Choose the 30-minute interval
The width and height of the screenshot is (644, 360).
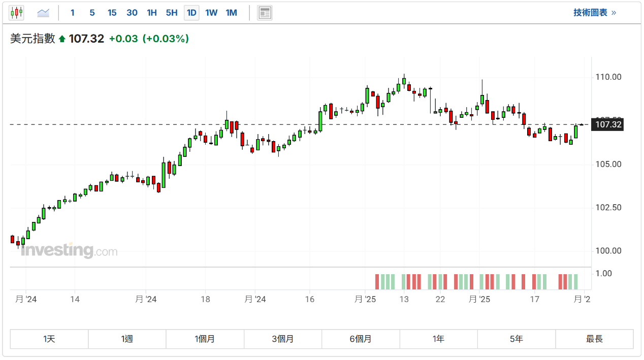(x=132, y=13)
